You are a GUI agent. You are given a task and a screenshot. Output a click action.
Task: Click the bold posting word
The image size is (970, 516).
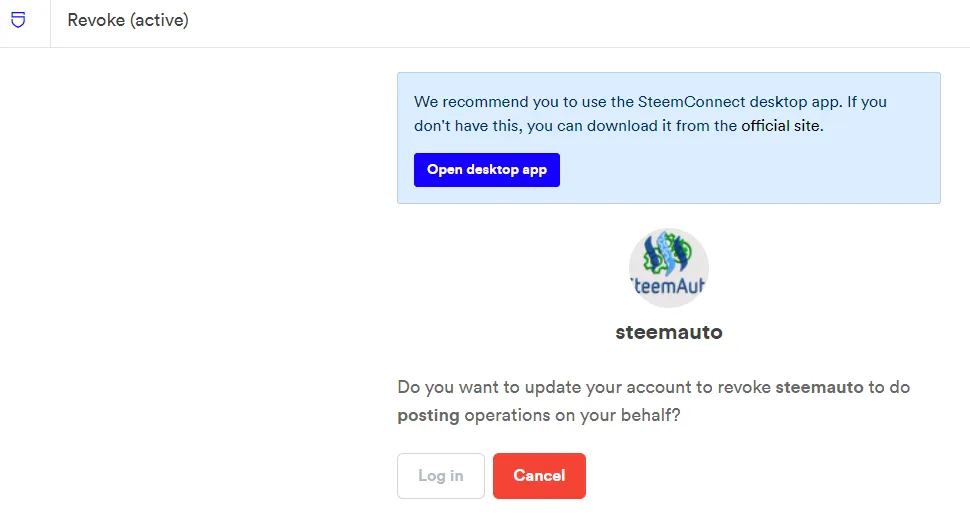(x=428, y=415)
